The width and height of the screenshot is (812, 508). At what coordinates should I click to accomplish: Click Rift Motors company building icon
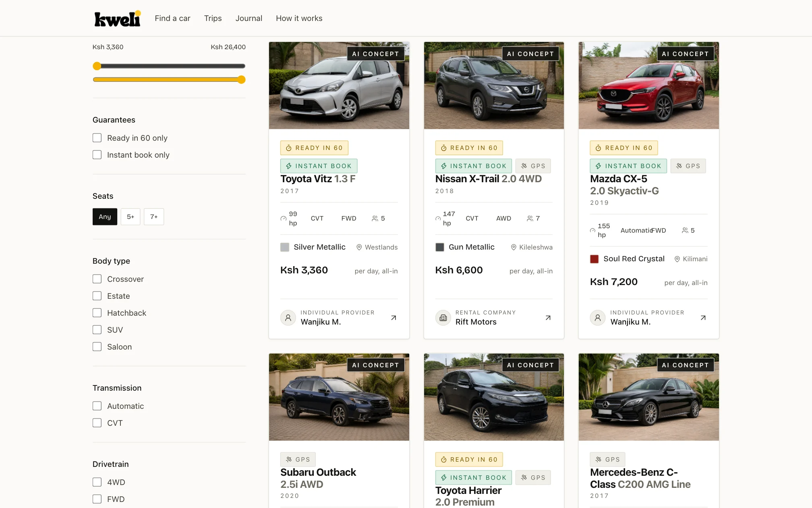click(x=443, y=318)
